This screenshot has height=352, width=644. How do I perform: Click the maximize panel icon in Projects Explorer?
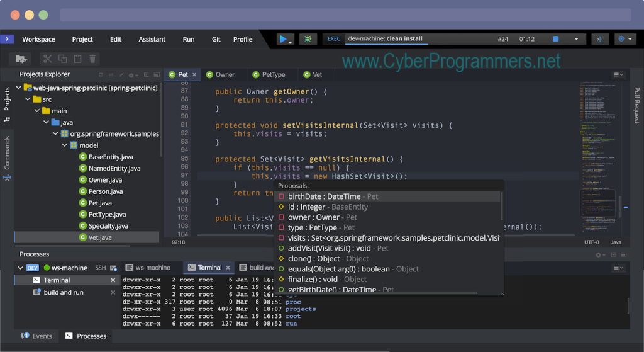[x=157, y=75]
